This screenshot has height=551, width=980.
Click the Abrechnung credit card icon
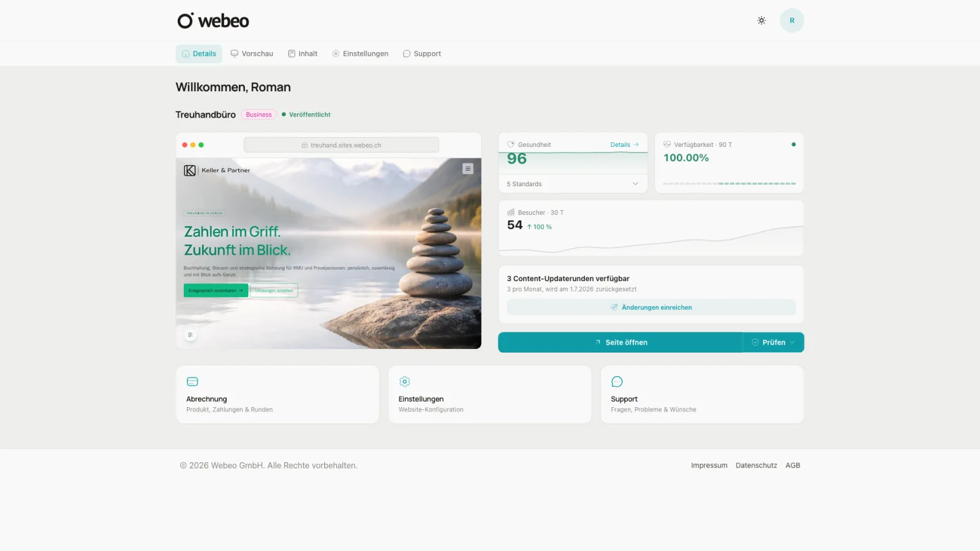pos(192,381)
